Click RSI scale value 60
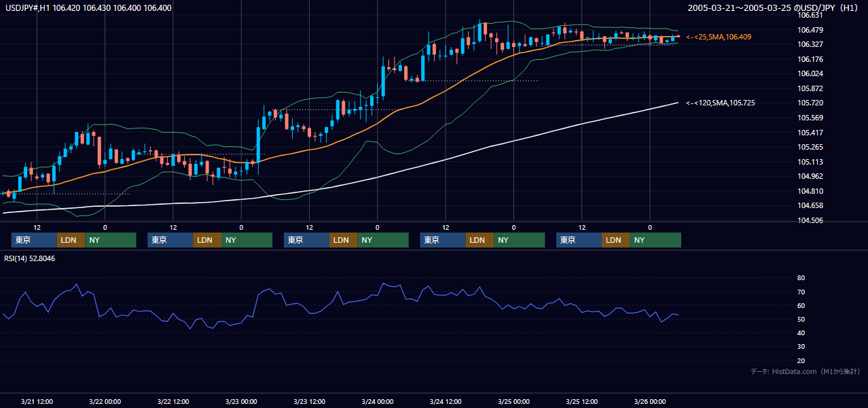The height and width of the screenshot is (408, 868). click(801, 305)
